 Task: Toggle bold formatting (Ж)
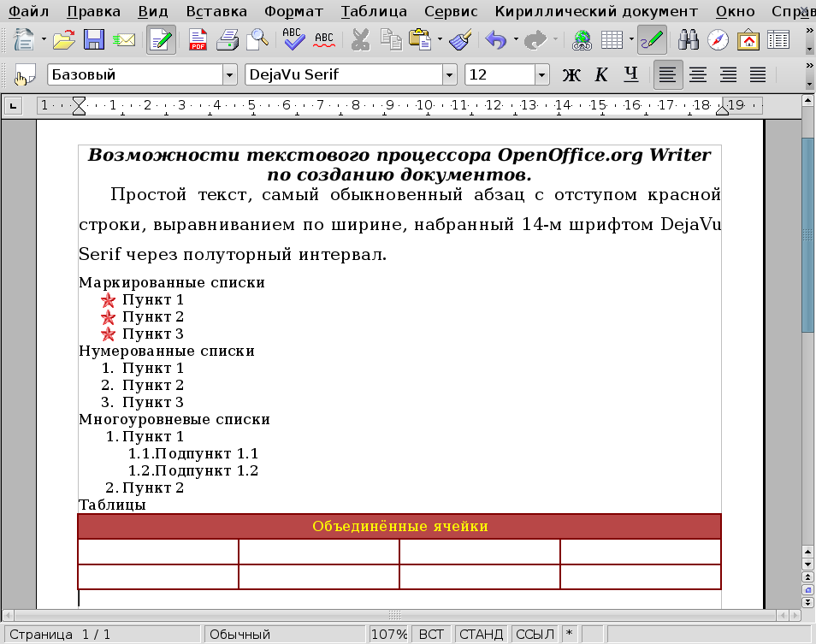coord(571,75)
